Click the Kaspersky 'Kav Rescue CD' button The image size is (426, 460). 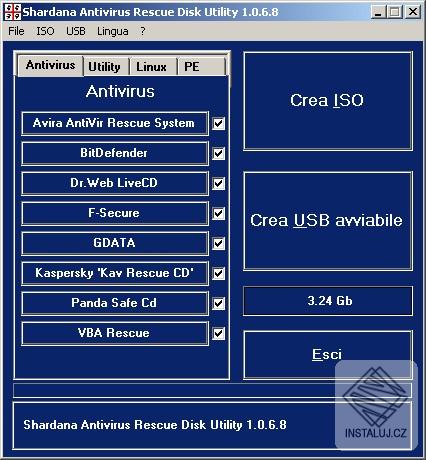(115, 273)
